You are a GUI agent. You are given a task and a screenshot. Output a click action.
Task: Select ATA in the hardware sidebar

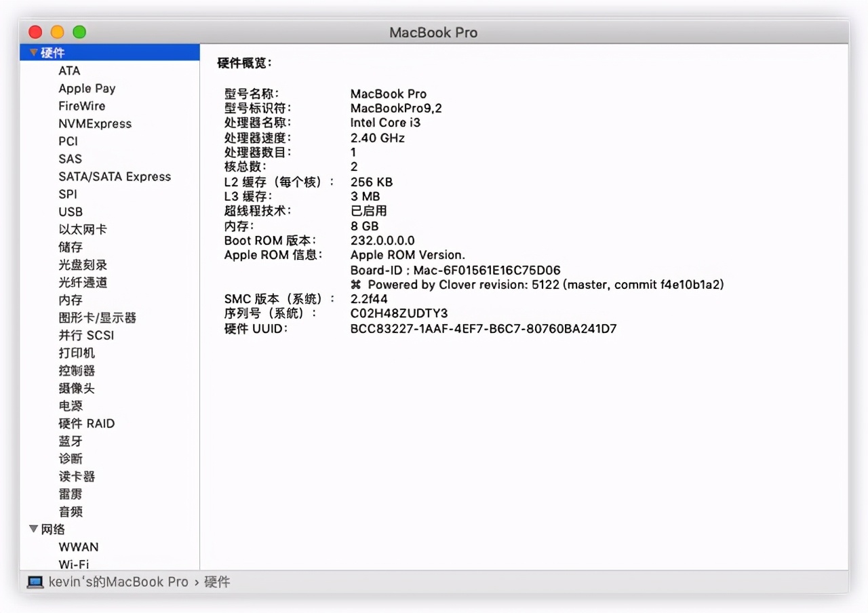point(69,71)
